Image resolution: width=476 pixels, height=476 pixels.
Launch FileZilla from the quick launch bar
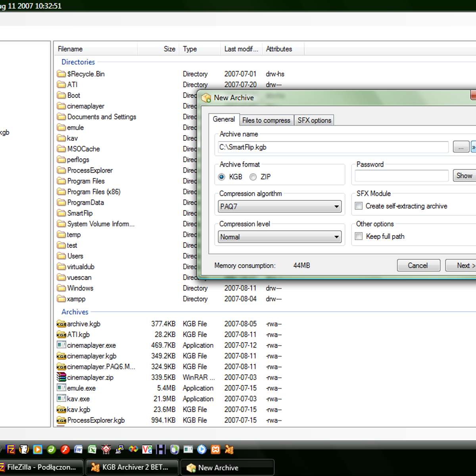tap(11, 449)
